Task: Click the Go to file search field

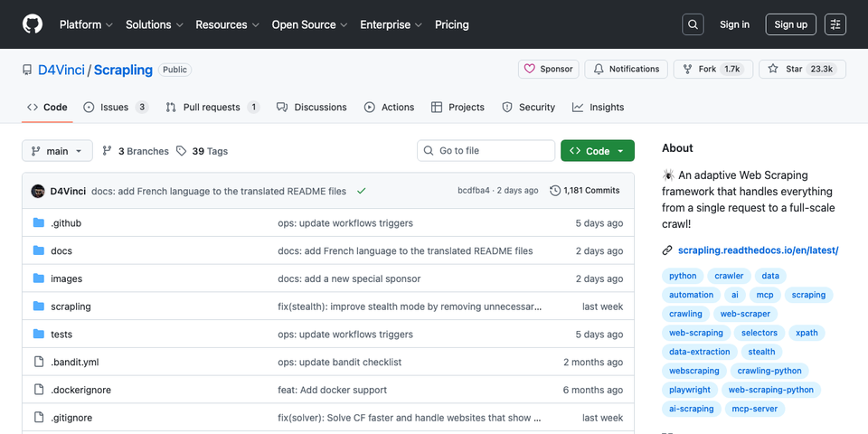Action: point(486,151)
